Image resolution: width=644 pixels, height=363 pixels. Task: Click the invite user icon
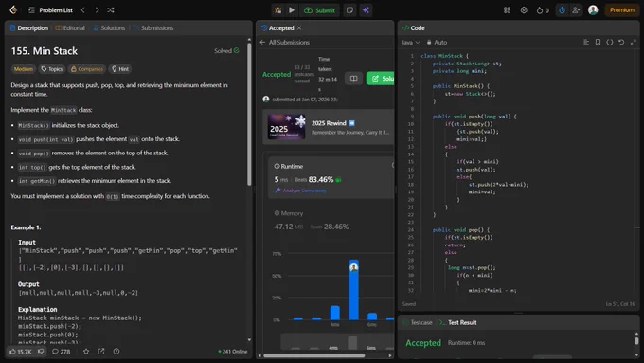(x=576, y=10)
